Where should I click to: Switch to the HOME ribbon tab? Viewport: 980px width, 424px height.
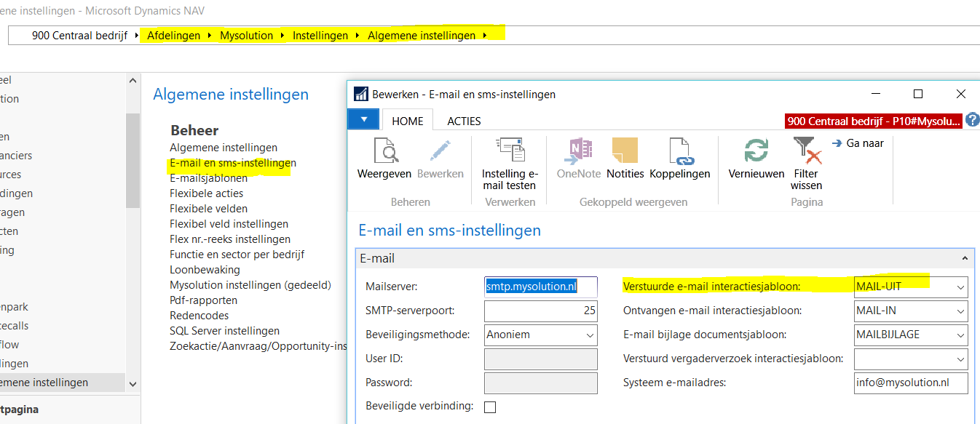(x=408, y=121)
